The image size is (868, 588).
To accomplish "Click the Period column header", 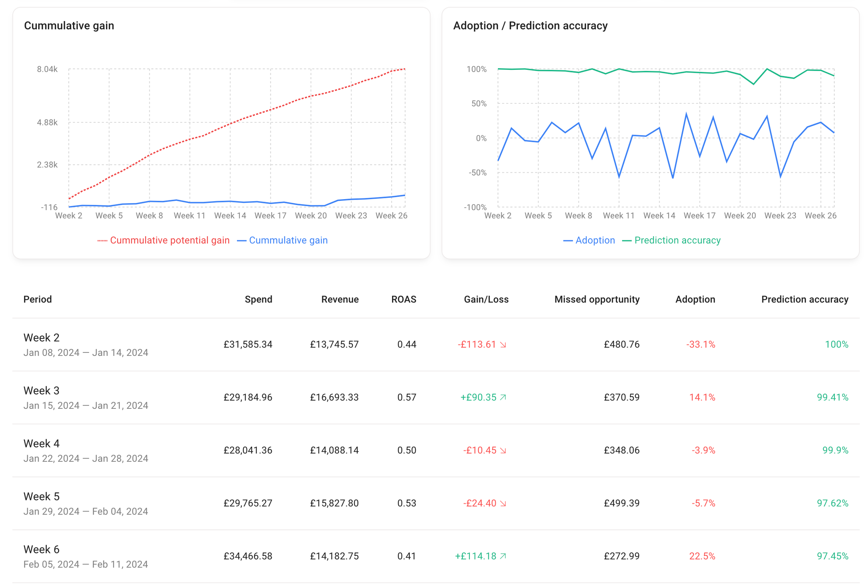I will [38, 300].
